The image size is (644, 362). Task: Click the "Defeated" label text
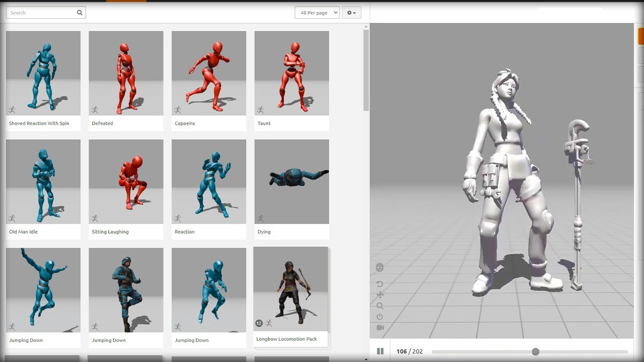click(103, 123)
